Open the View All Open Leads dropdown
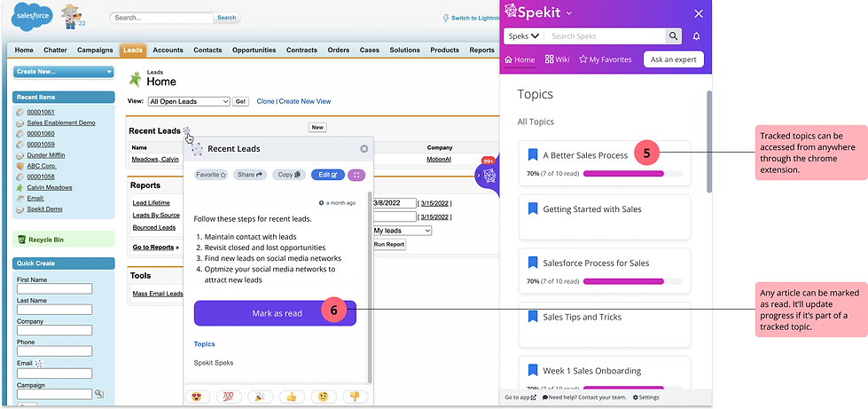This screenshot has width=868, height=409. click(189, 101)
